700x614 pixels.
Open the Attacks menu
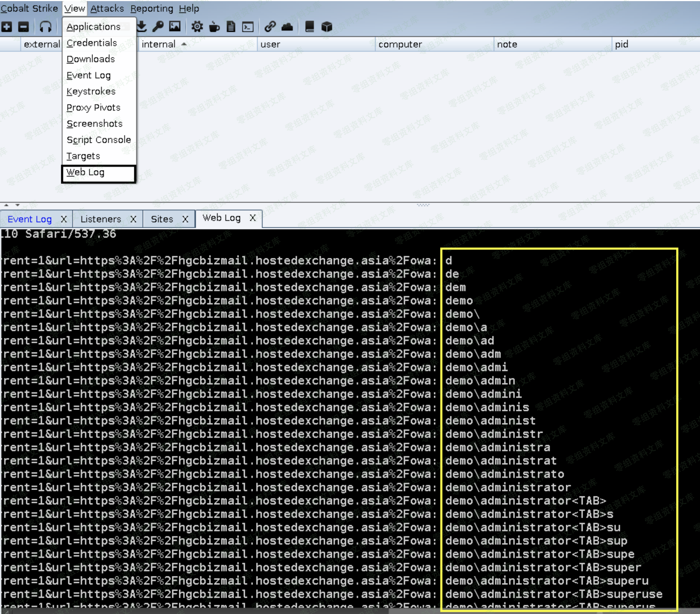[x=107, y=8]
